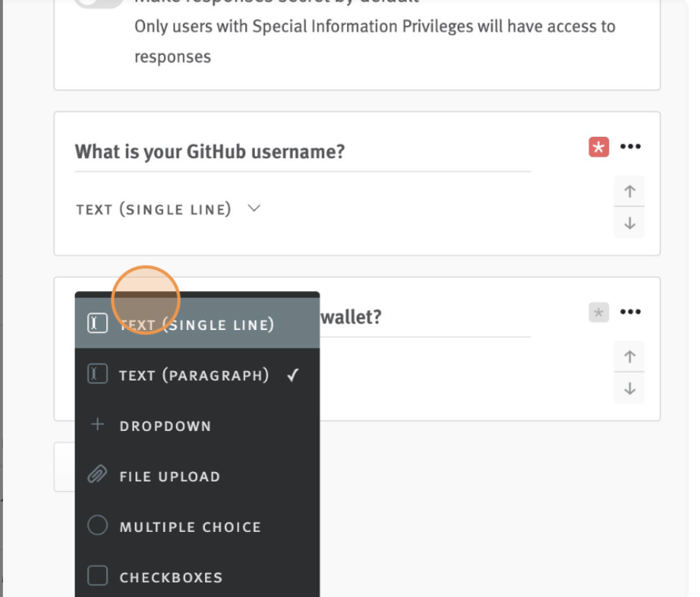Open Text (Single Line) type dropdown label
700x597 pixels.
(x=154, y=209)
